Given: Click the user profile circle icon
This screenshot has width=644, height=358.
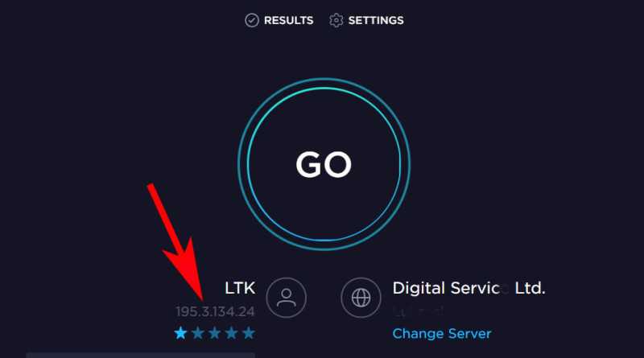Looking at the screenshot, I should [x=287, y=298].
